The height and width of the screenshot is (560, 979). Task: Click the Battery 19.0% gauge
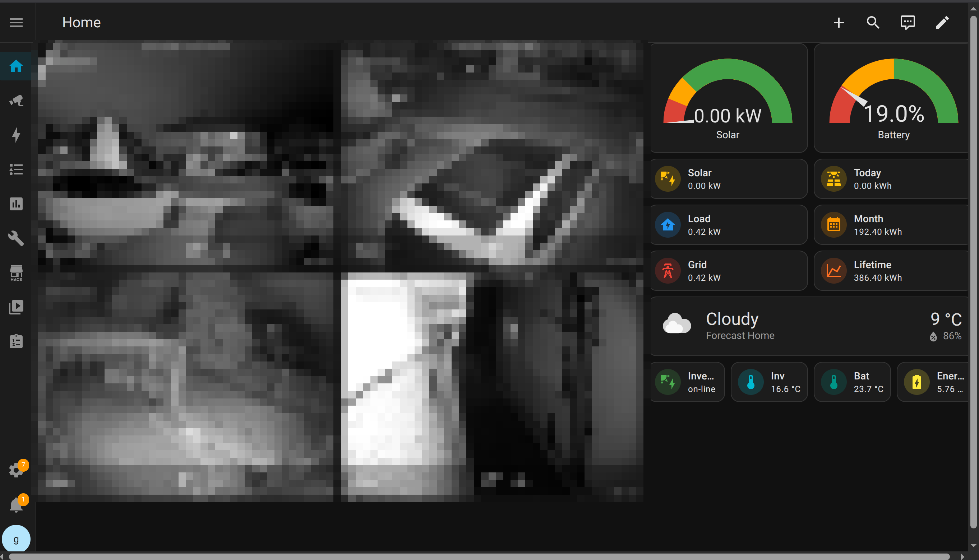coord(893,98)
